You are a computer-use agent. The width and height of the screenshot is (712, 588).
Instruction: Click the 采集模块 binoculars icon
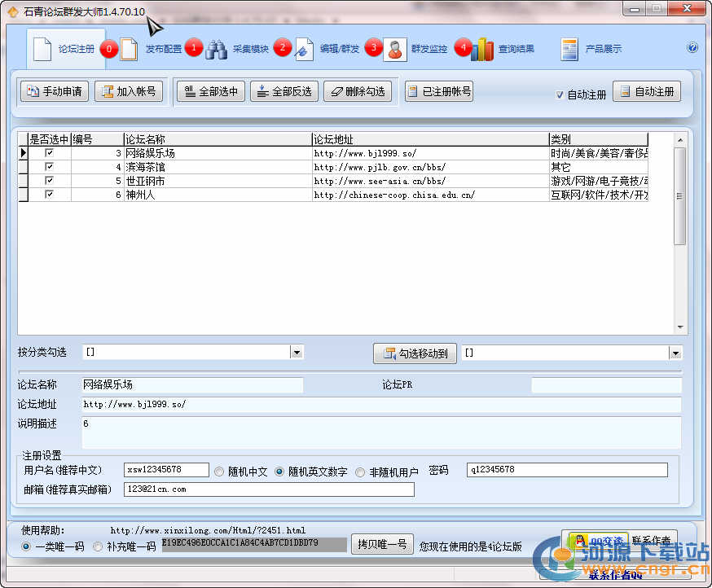coord(216,50)
